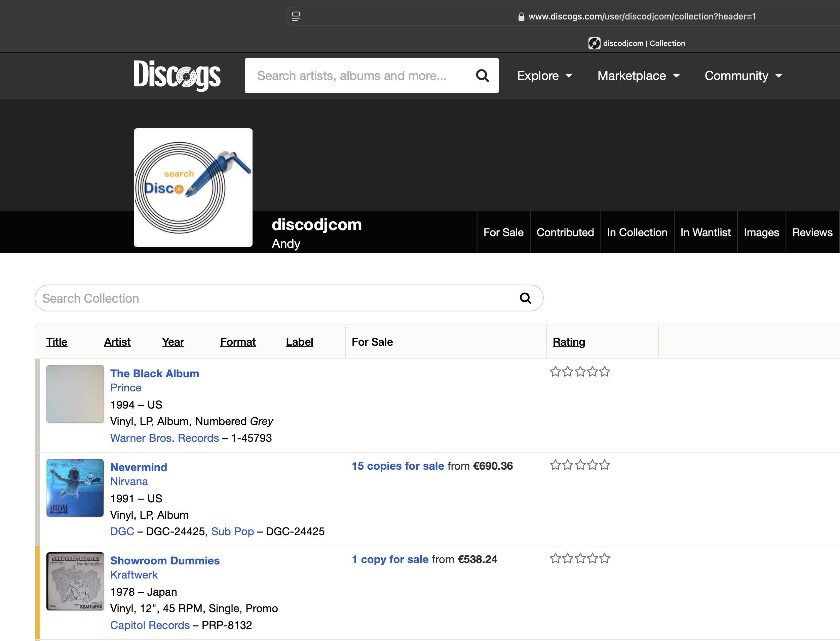Open the For Sale profile tab
The width and height of the screenshot is (840, 641).
click(x=503, y=232)
